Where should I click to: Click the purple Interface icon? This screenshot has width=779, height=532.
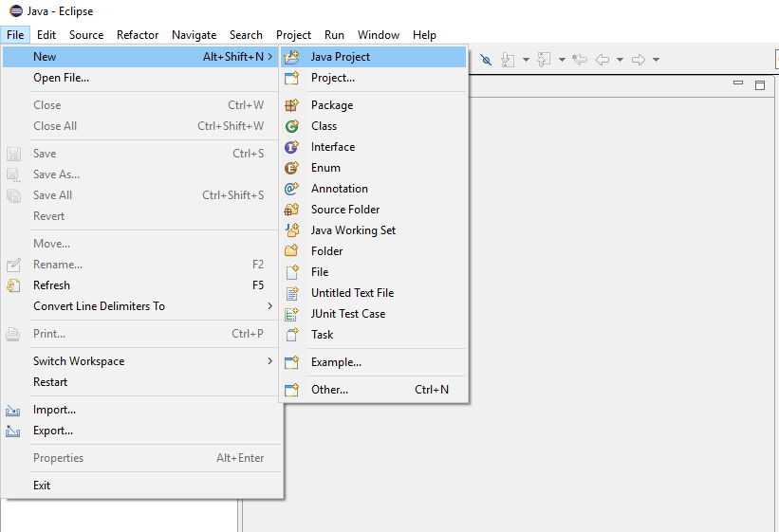pos(291,147)
